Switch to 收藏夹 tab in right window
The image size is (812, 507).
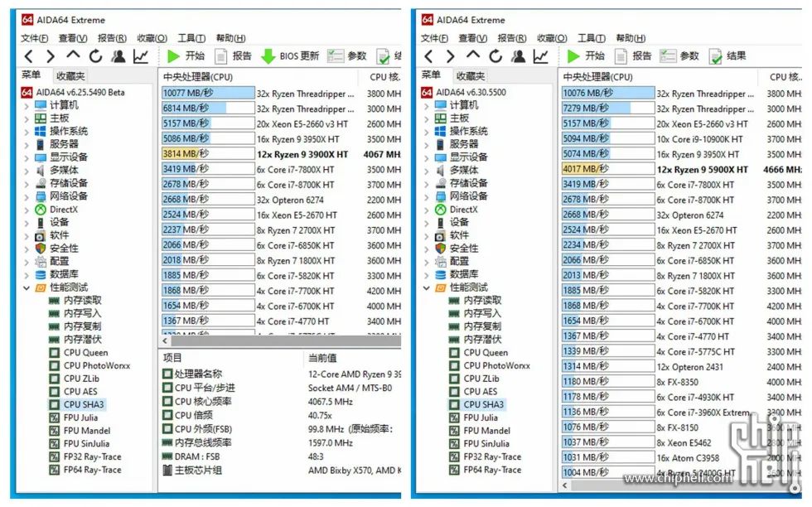[471, 76]
